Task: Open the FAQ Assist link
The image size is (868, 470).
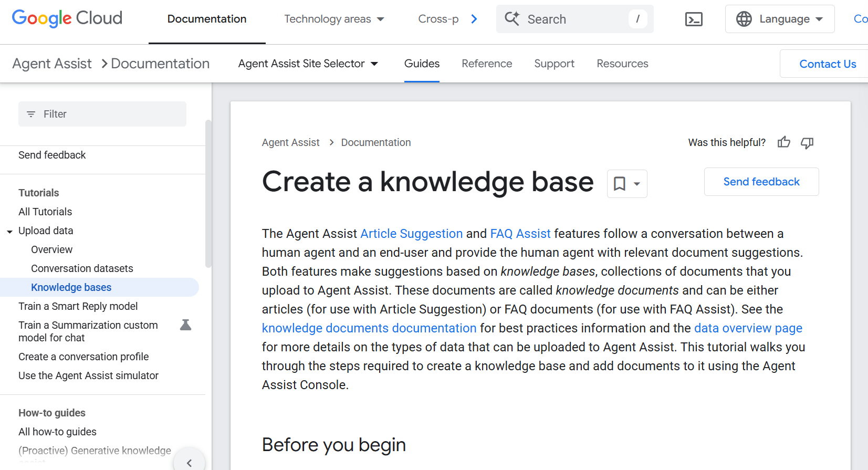Action: tap(520, 234)
